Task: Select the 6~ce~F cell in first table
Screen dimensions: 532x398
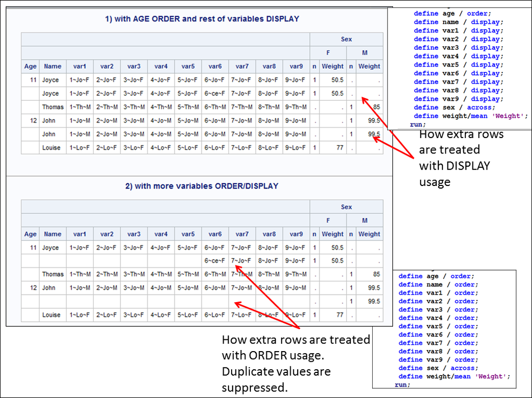Action: pyautogui.click(x=215, y=93)
